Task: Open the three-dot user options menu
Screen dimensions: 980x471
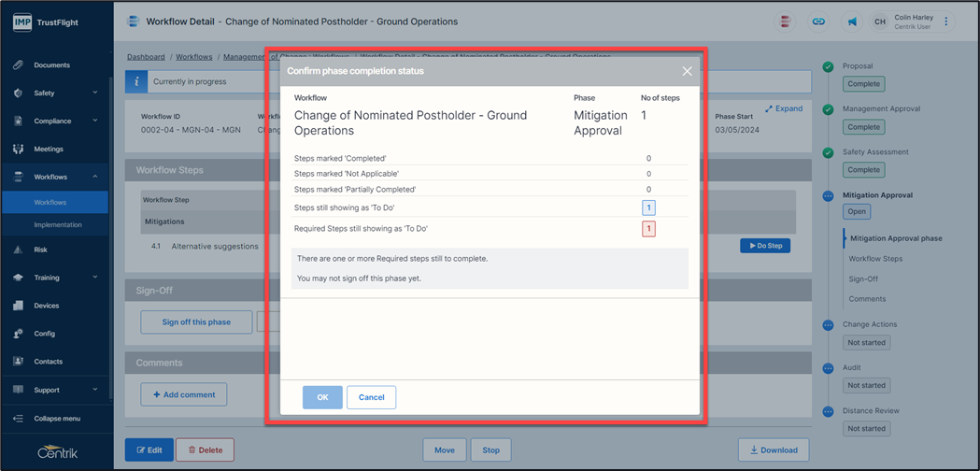Action: click(945, 21)
